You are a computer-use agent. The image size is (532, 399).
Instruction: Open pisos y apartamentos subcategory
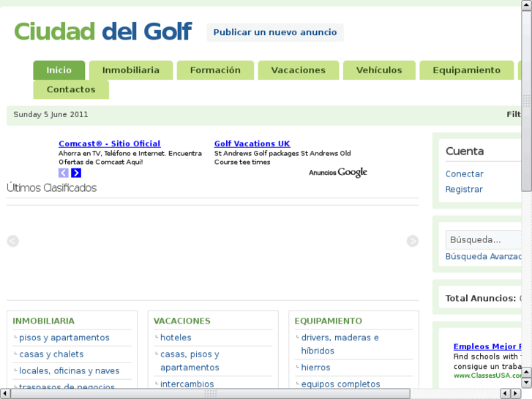click(64, 338)
